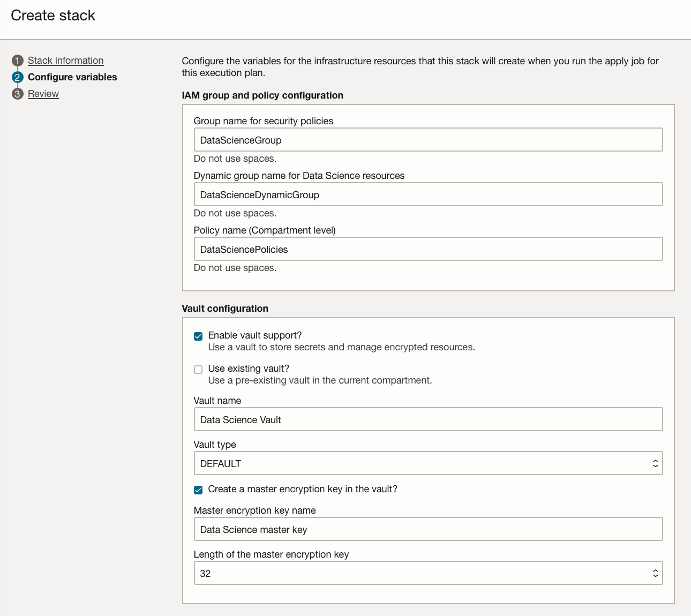Click the Master encryption key name field
The height and width of the screenshot is (616, 691).
pos(427,529)
